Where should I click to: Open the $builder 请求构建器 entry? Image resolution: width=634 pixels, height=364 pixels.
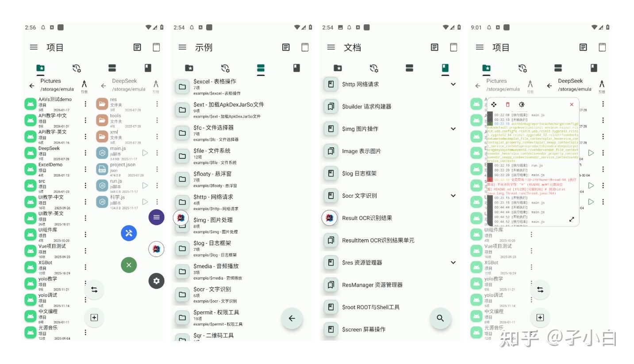(391, 107)
